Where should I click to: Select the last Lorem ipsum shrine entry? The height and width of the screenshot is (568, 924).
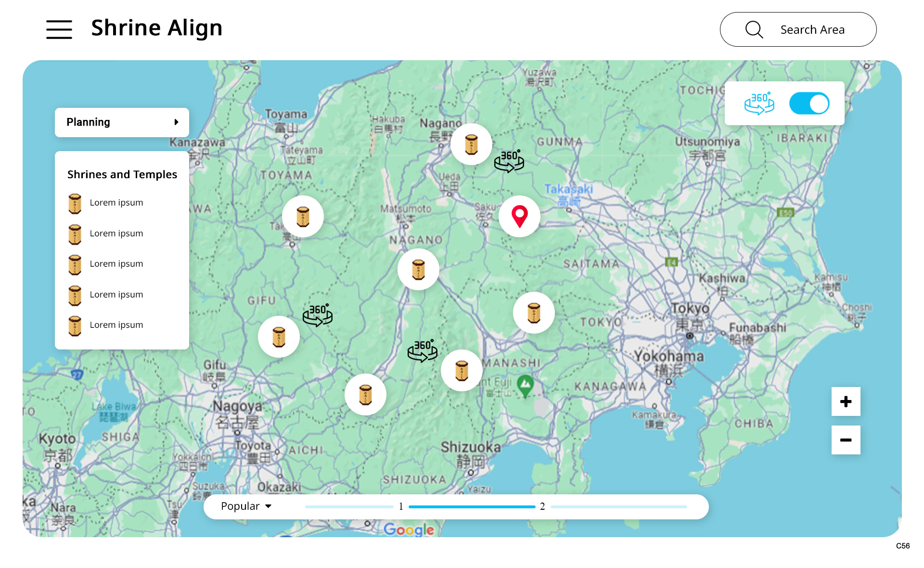[116, 325]
